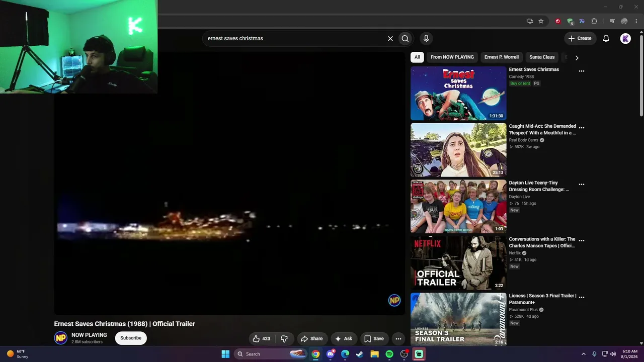The image size is (644, 362).
Task: Click the NP watermark on the video
Action: click(394, 300)
